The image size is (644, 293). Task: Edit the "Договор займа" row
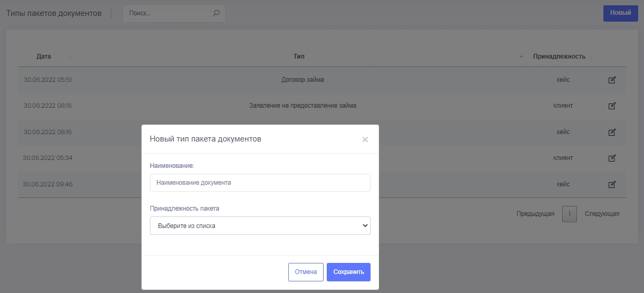(x=612, y=80)
